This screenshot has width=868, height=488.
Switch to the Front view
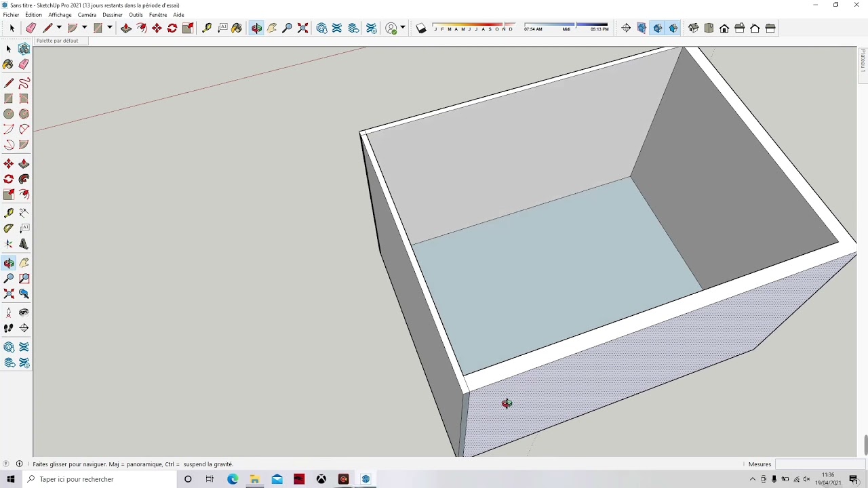point(724,28)
